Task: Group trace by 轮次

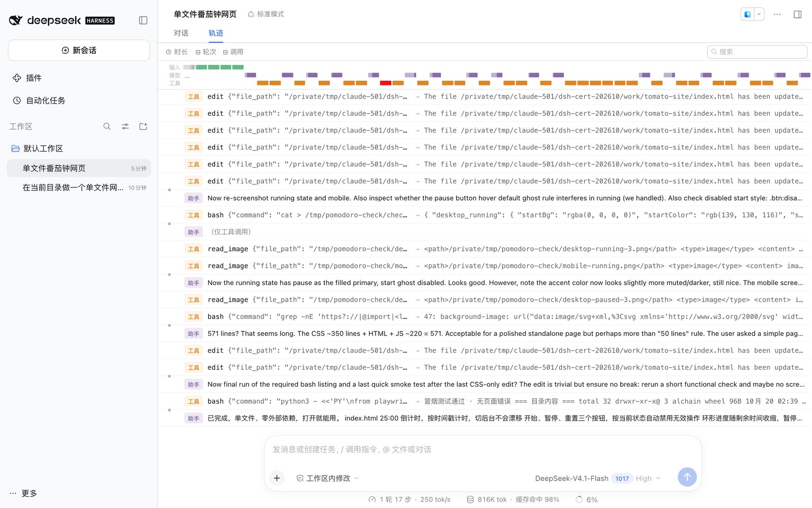Action: pyautogui.click(x=206, y=52)
